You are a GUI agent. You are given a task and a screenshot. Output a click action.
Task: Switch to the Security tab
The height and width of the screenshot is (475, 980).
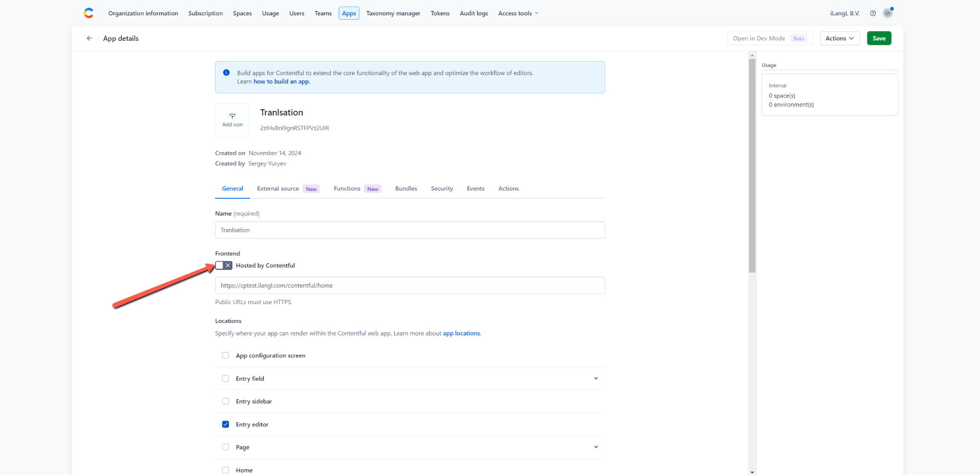tap(442, 189)
